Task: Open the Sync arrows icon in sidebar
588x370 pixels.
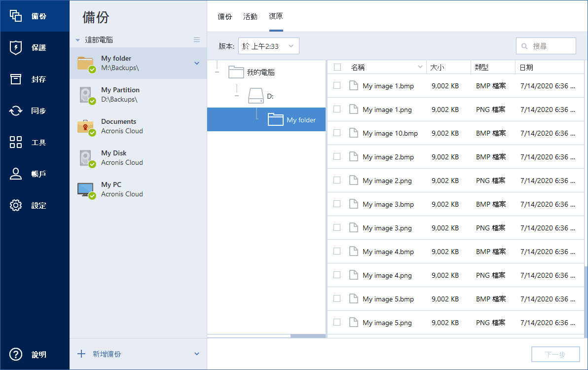Action: pos(16,111)
